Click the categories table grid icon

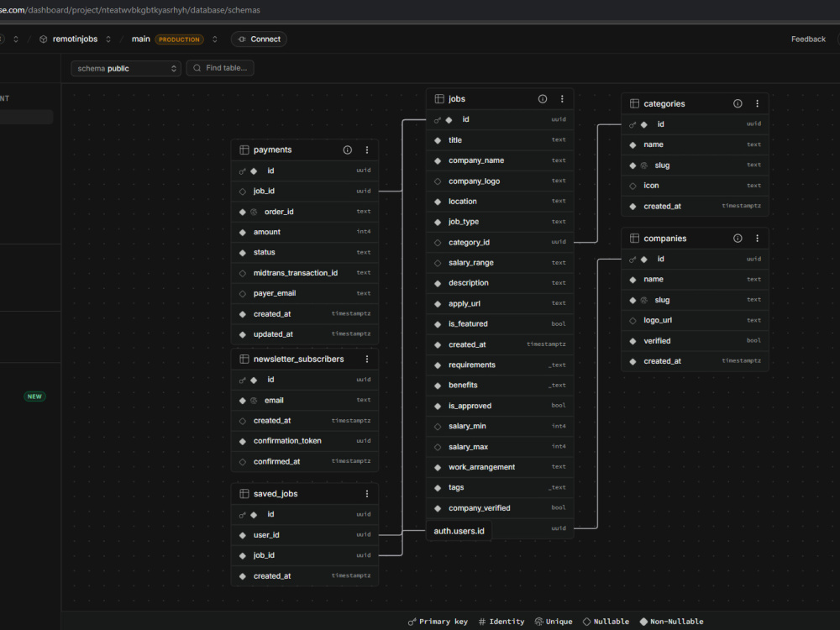pos(634,103)
